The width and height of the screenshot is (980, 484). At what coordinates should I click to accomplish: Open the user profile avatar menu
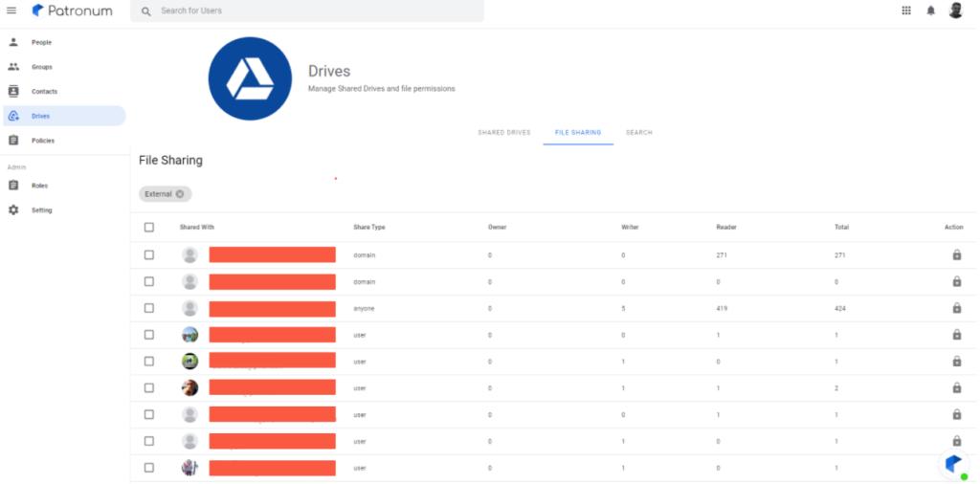pyautogui.click(x=956, y=11)
